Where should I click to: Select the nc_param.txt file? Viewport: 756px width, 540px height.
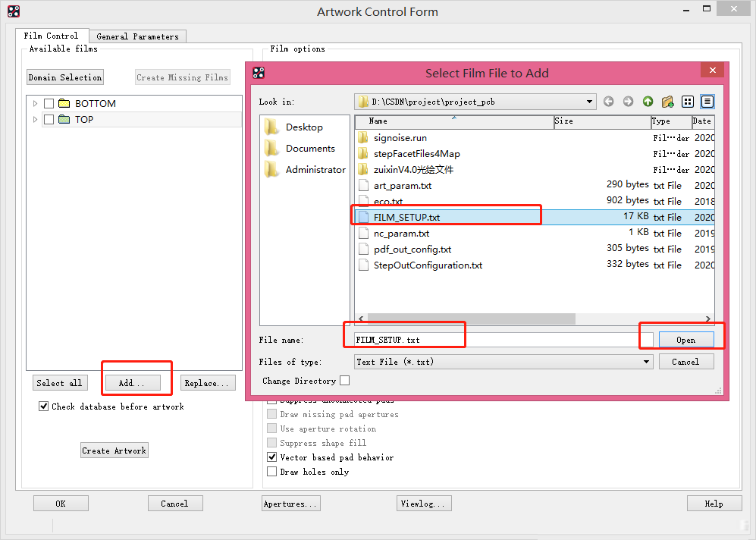(x=401, y=234)
